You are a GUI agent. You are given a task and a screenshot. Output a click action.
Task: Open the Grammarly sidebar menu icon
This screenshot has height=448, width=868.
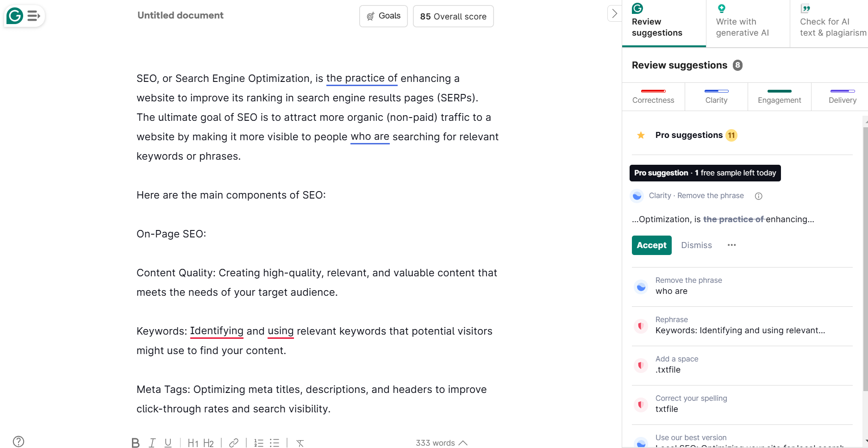click(33, 16)
